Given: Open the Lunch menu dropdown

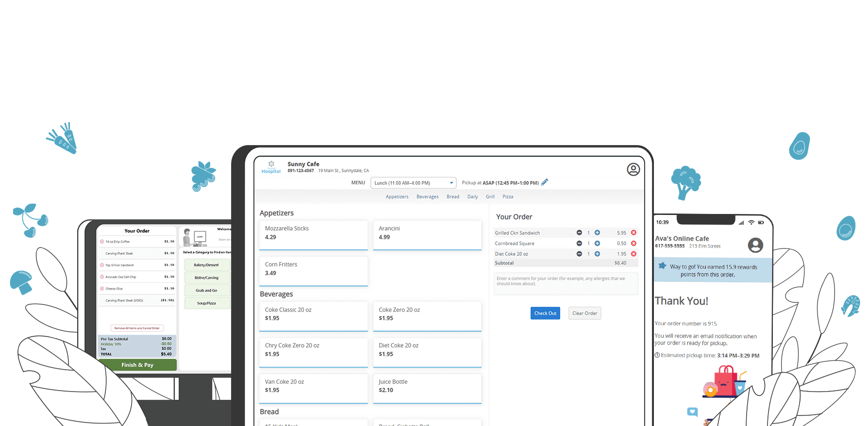Looking at the screenshot, I should pyautogui.click(x=414, y=183).
